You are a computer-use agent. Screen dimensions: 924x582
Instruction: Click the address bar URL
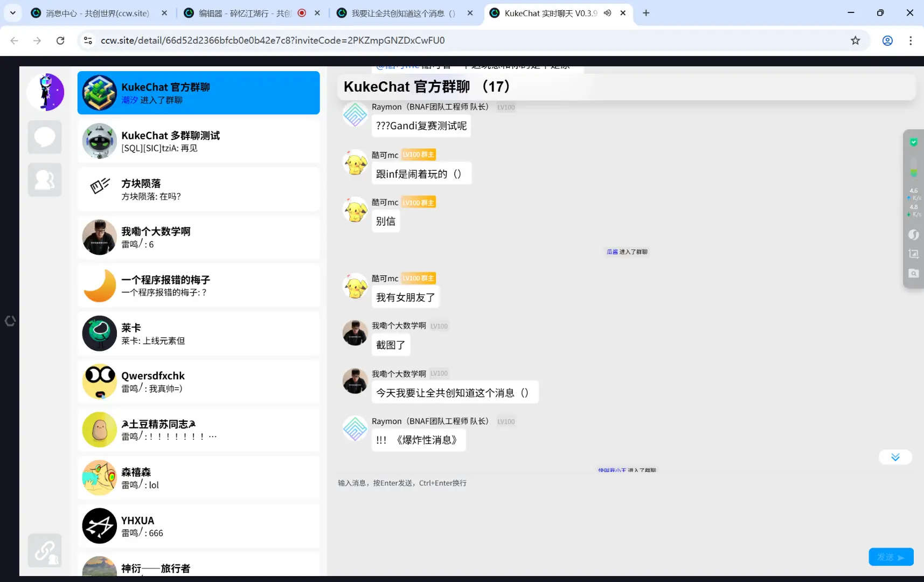click(273, 40)
